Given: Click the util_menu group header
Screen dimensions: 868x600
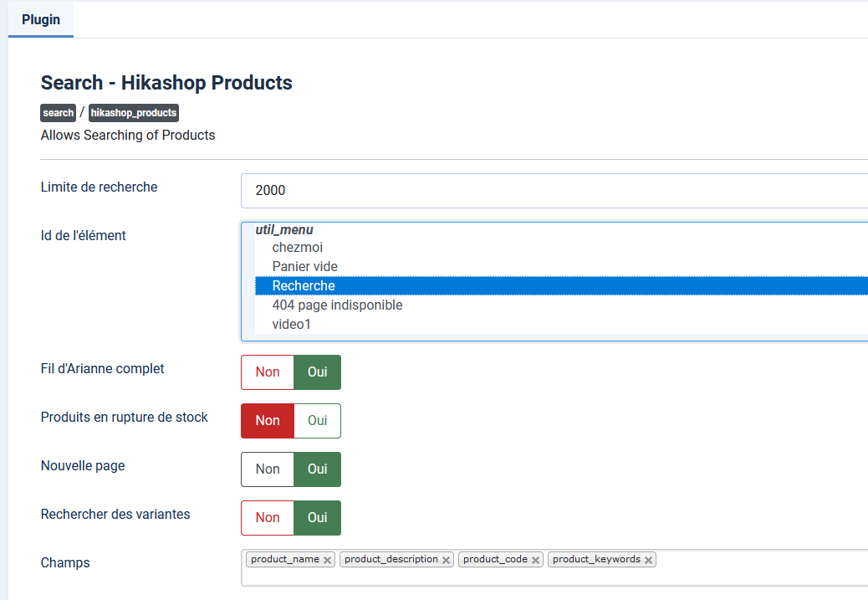Looking at the screenshot, I should 284,229.
